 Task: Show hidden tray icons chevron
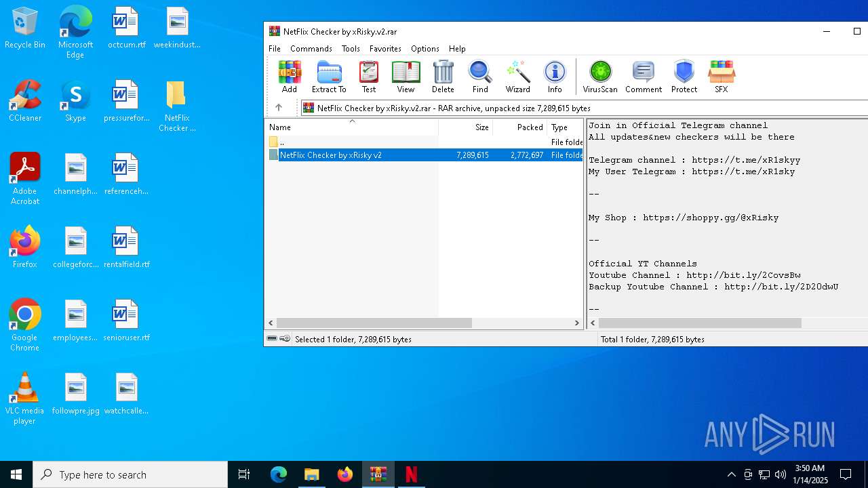(x=731, y=474)
